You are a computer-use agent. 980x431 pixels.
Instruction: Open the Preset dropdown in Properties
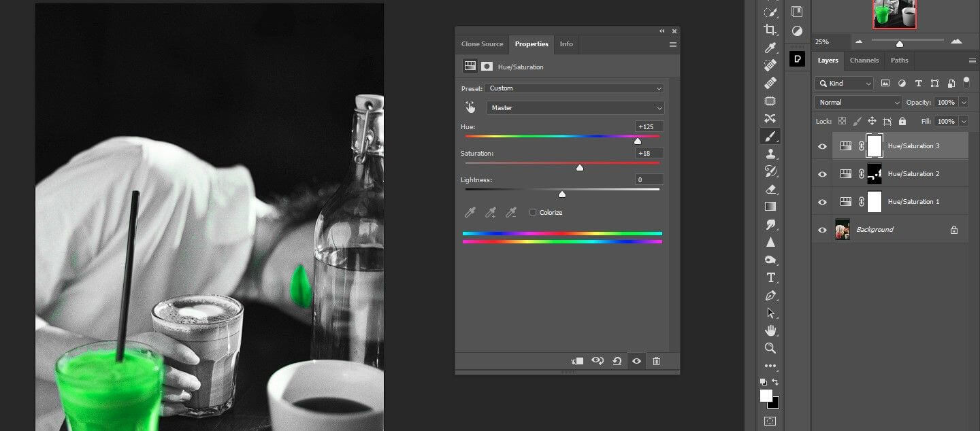pyautogui.click(x=575, y=88)
